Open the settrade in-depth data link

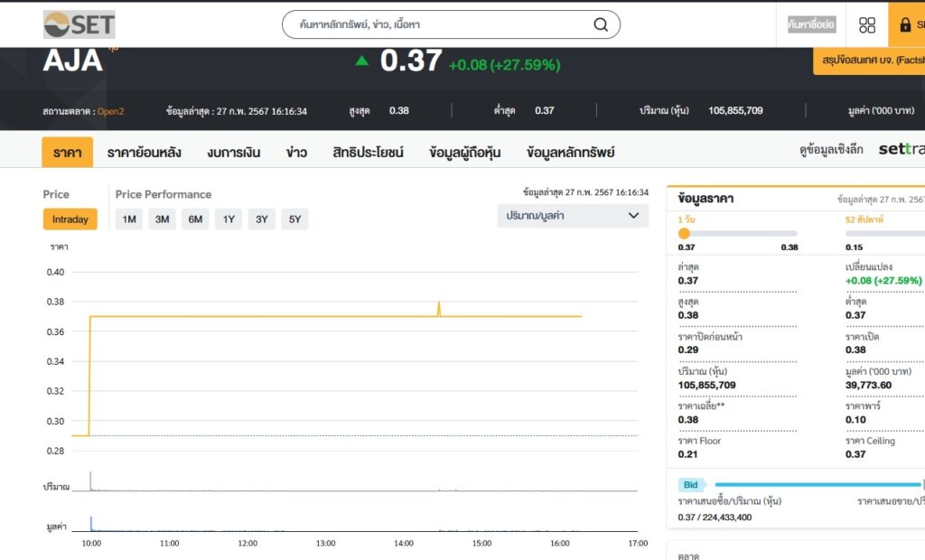click(901, 149)
